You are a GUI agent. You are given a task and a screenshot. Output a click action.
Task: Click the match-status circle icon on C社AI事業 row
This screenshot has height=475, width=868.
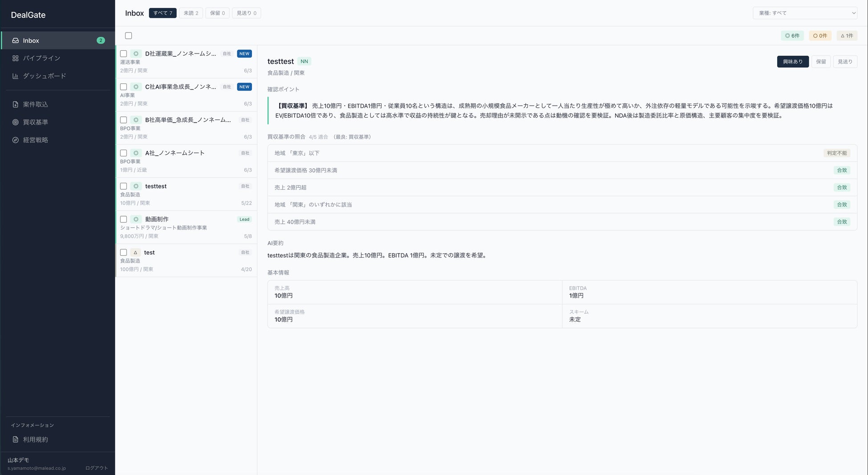point(136,87)
